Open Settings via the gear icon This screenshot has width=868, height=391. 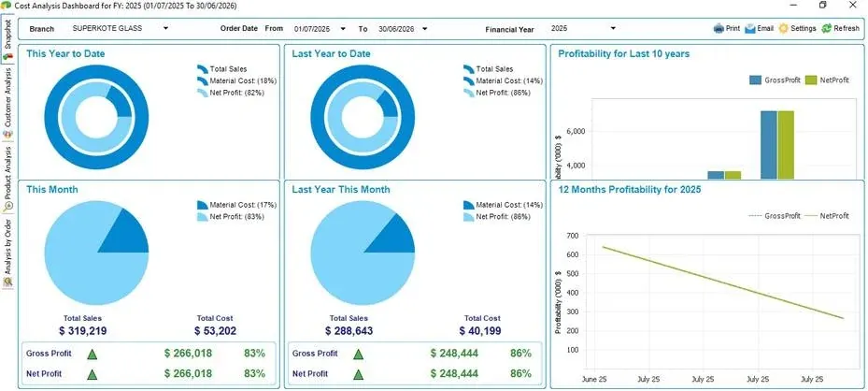(x=783, y=28)
